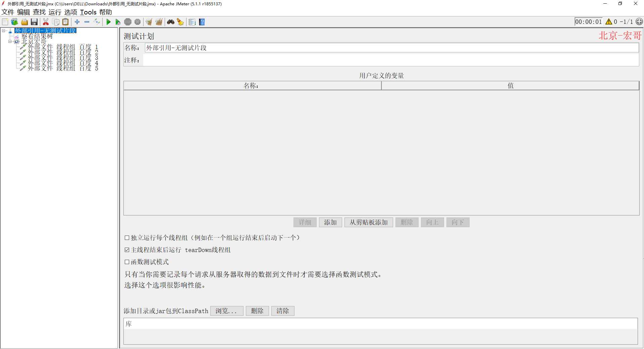Collapse the 北京宏哥 thread group node
This screenshot has height=349, width=644.
[x=10, y=42]
